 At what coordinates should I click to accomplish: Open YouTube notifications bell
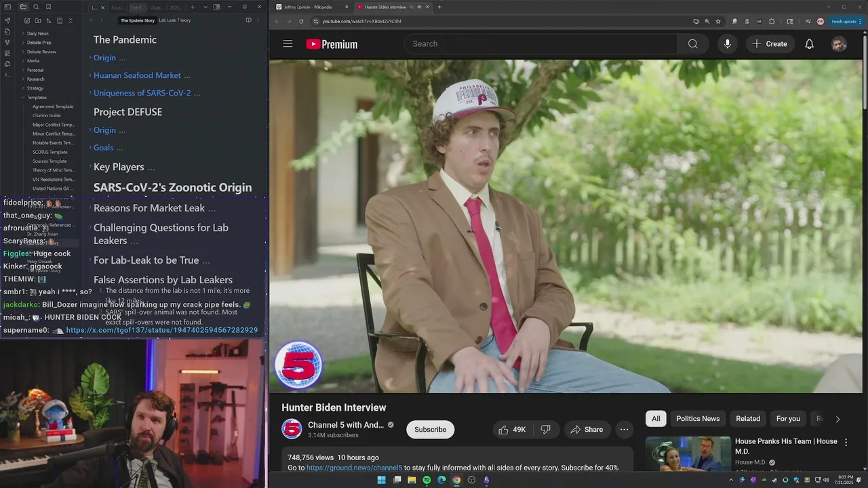pos(809,44)
